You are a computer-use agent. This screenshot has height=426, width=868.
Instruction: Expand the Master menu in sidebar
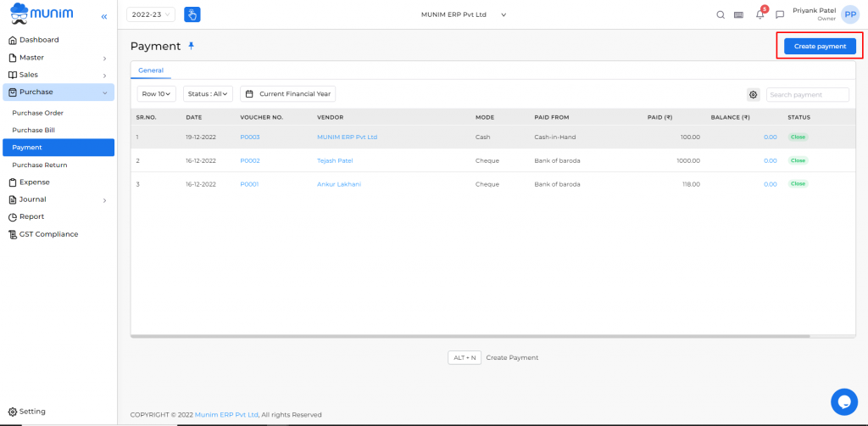(x=58, y=58)
